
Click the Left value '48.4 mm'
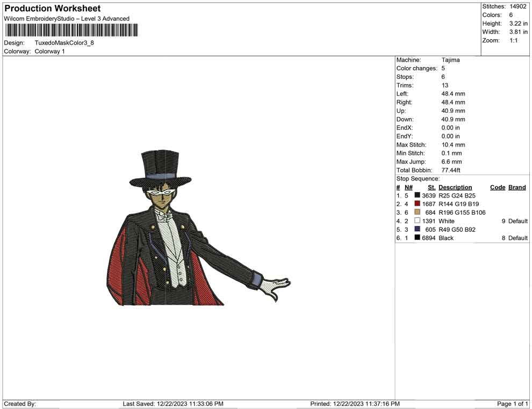(454, 94)
